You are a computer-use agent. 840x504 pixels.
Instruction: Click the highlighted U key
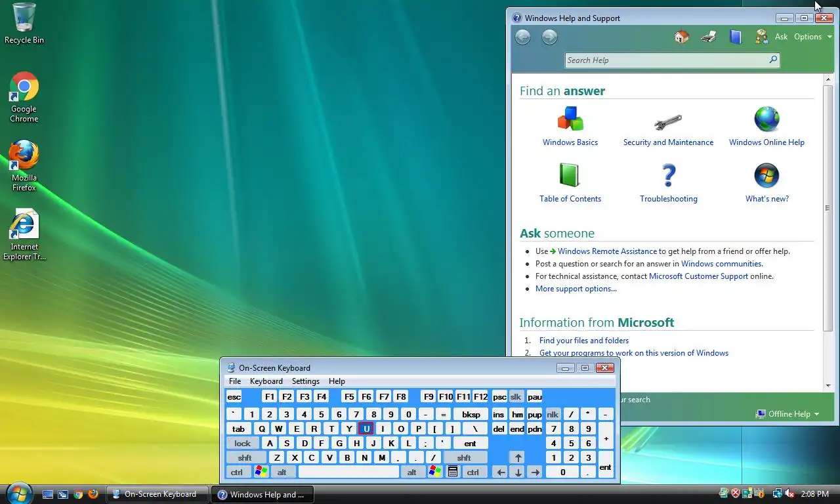point(366,429)
